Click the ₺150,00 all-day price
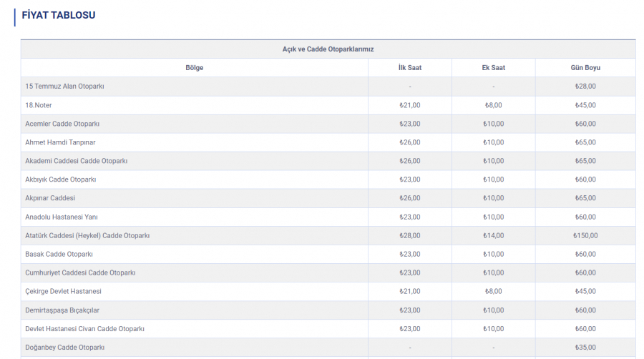This screenshot has height=359, width=644. pyautogui.click(x=585, y=235)
